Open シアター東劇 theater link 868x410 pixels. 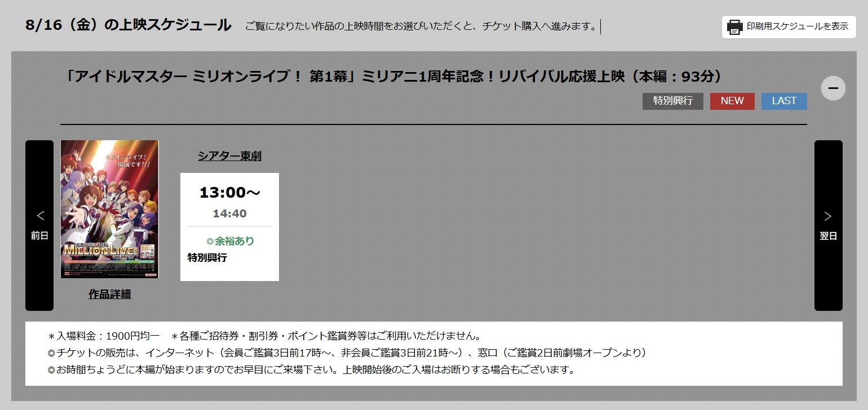229,156
